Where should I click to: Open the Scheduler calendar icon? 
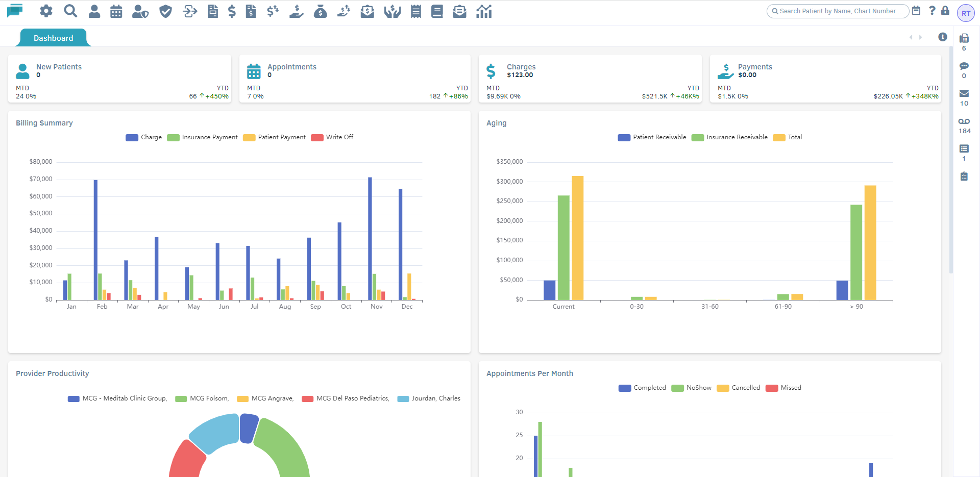pos(116,11)
